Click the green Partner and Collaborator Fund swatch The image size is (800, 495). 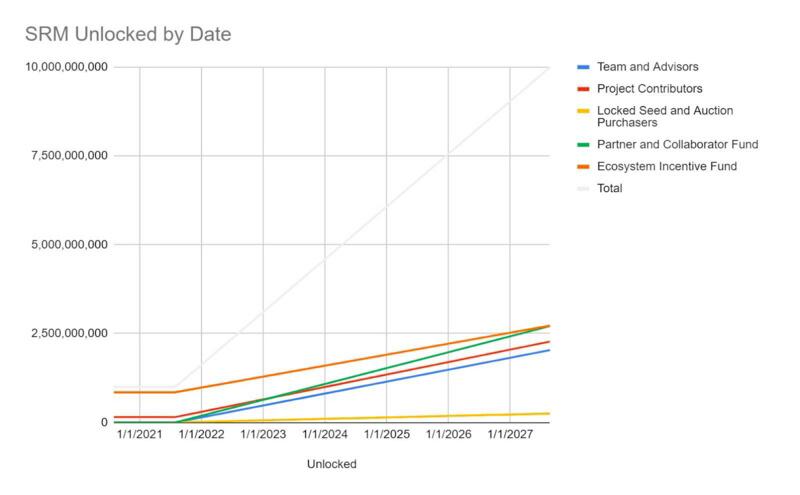coord(583,145)
